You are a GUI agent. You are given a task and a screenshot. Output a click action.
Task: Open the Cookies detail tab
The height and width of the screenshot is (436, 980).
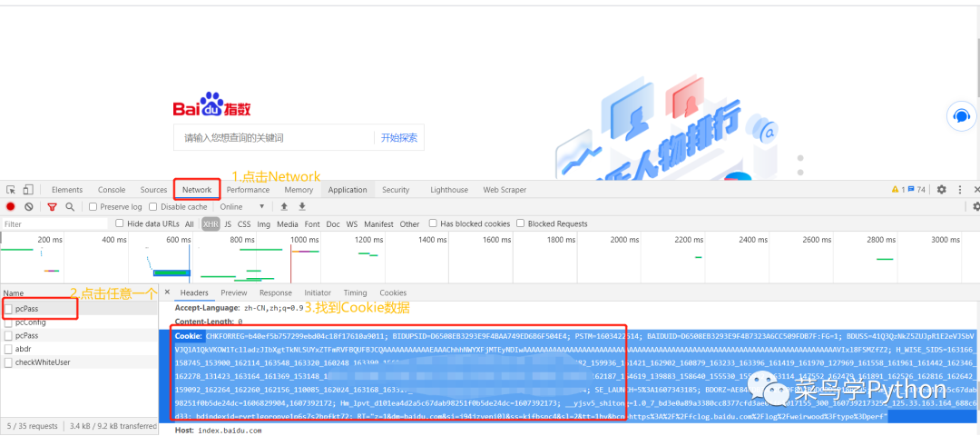coord(393,292)
